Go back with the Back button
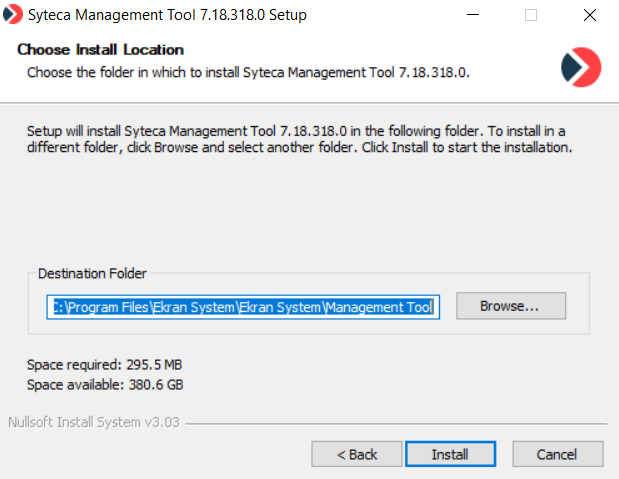619x479 pixels. pyautogui.click(x=356, y=454)
